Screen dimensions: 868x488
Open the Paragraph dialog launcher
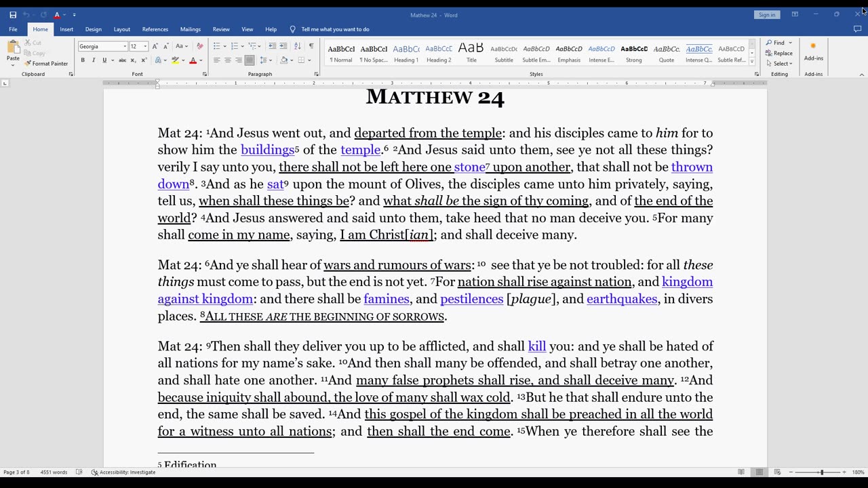click(x=317, y=74)
